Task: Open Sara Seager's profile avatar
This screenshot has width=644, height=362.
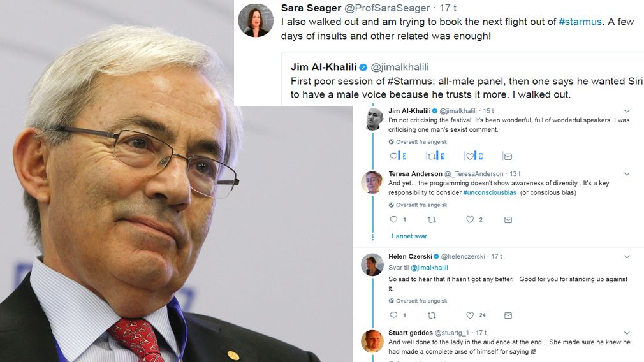Action: 256,20
